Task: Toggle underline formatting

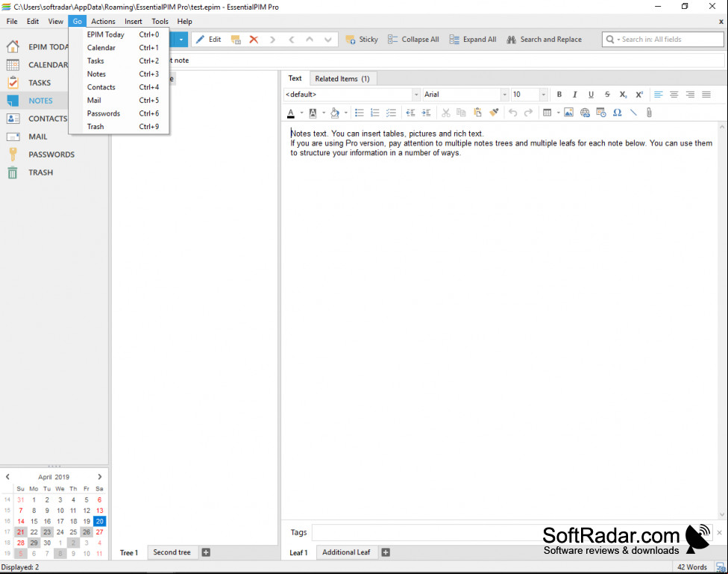Action: (x=591, y=94)
